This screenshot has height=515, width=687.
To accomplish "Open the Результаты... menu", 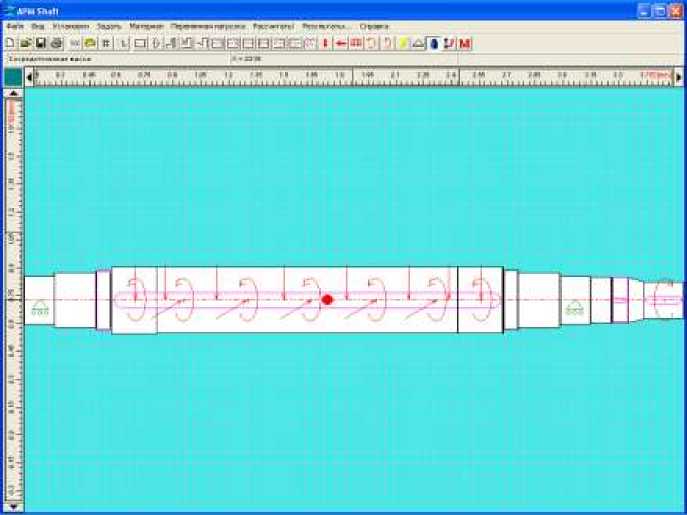I will (327, 26).
